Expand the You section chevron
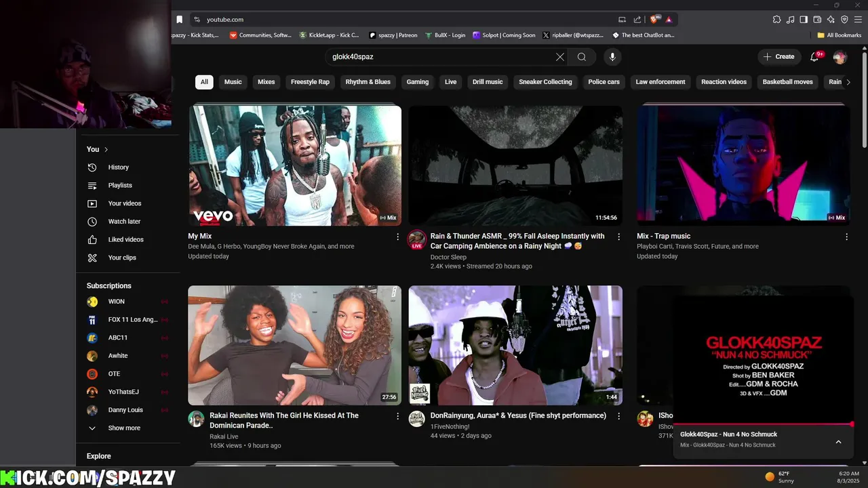868x488 pixels. click(x=106, y=149)
